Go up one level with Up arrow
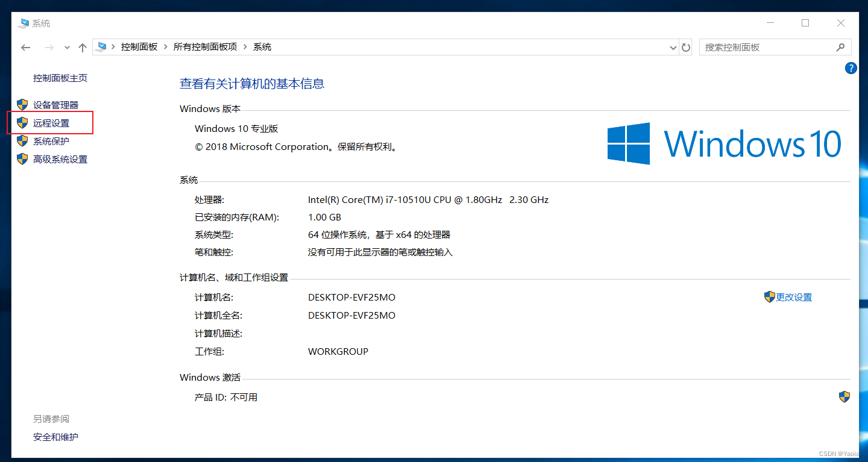 click(x=83, y=47)
